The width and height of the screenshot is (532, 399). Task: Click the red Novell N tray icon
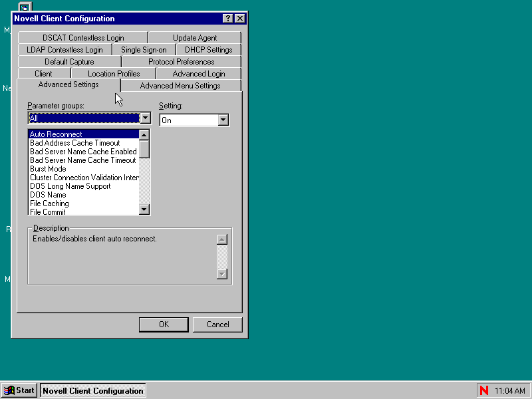coord(484,390)
